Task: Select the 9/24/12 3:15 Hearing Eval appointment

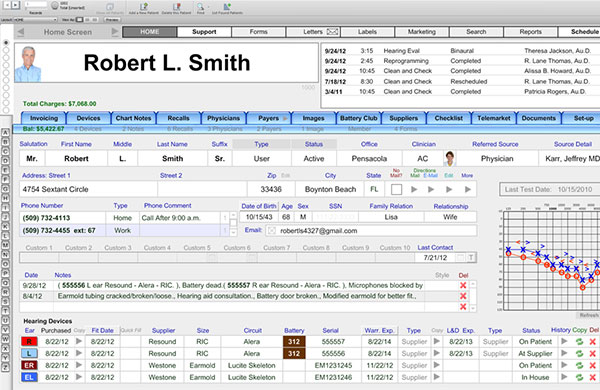Action: click(460, 51)
